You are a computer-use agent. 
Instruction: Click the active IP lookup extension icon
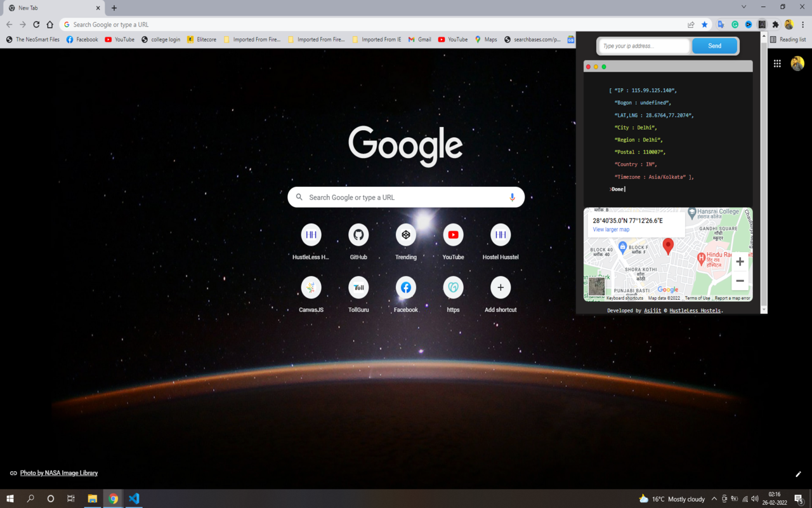762,25
